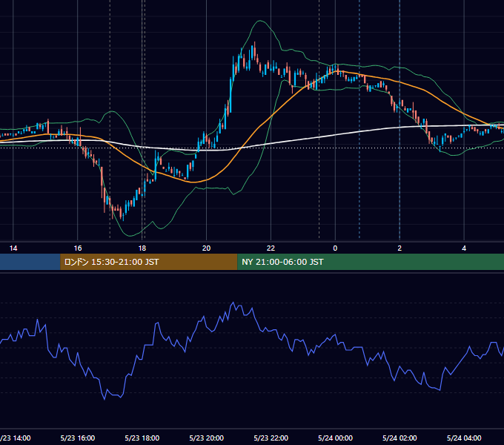Click hour label 0 on price chart axis

click(x=335, y=248)
